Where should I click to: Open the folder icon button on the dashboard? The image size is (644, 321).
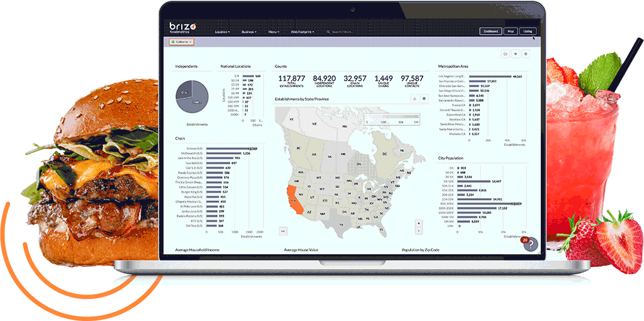[x=506, y=54]
